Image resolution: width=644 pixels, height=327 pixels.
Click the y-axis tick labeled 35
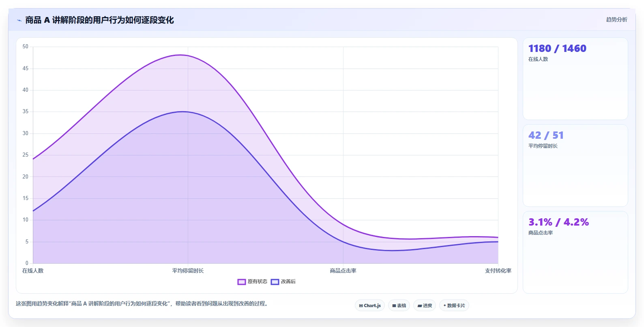pos(26,112)
